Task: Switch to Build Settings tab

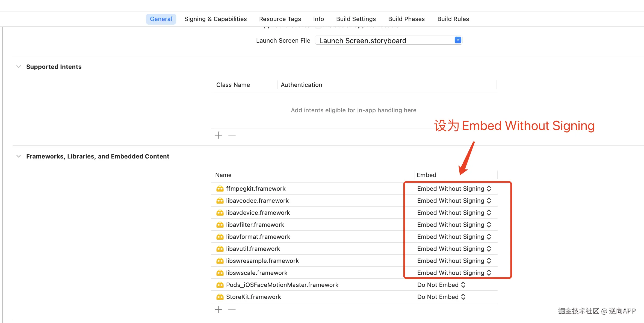Action: (356, 19)
